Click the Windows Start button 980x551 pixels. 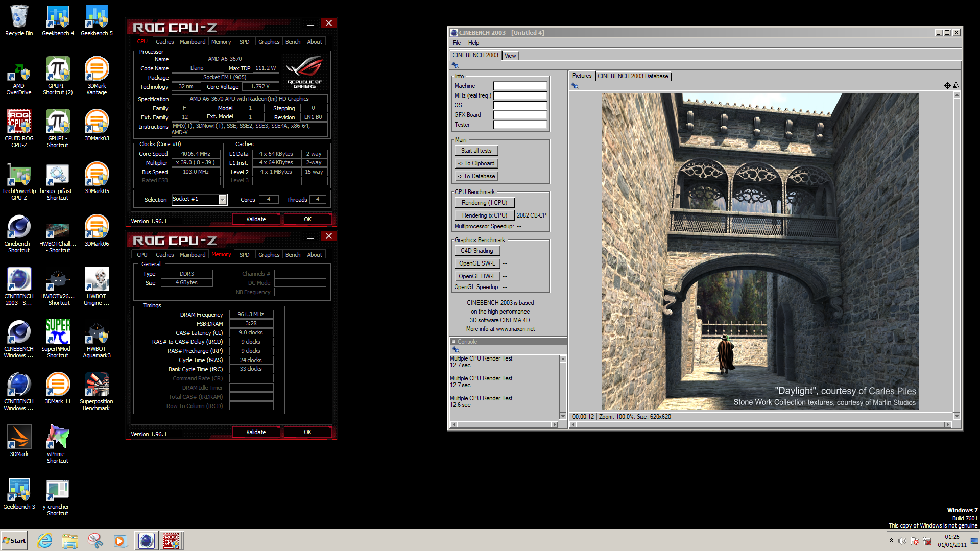tap(14, 541)
